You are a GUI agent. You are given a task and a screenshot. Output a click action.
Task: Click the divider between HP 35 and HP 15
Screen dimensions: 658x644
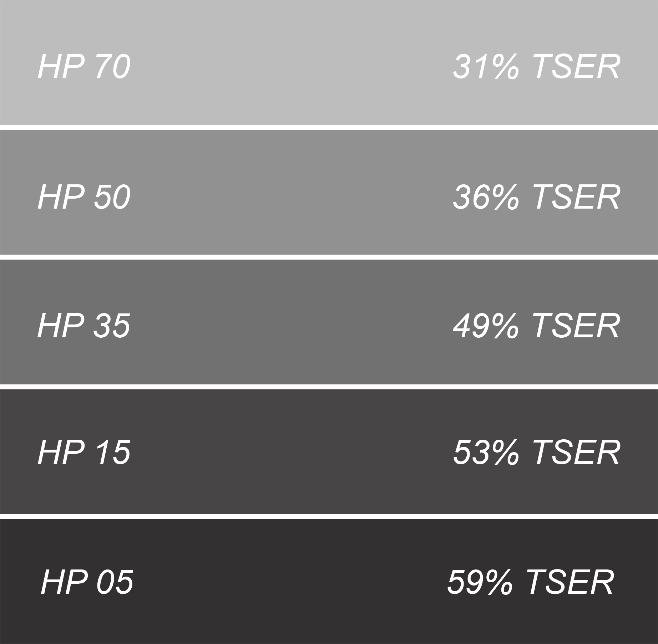(x=329, y=387)
